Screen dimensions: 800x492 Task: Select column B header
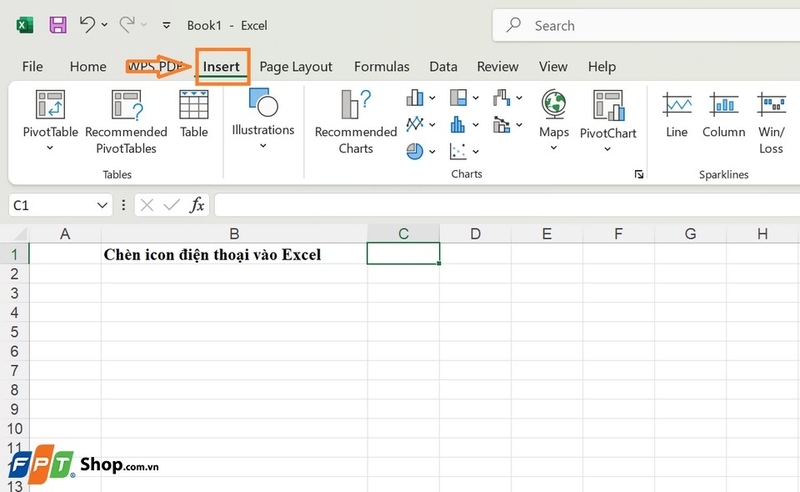coord(234,234)
